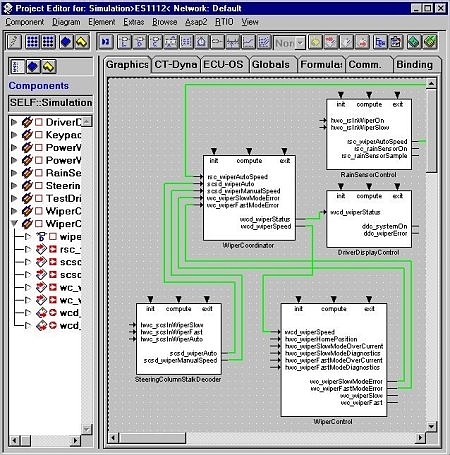Click the wand icon at the main toolbar start
Image resolution: width=450 pixels, height=455 pixels.
[x=14, y=42]
